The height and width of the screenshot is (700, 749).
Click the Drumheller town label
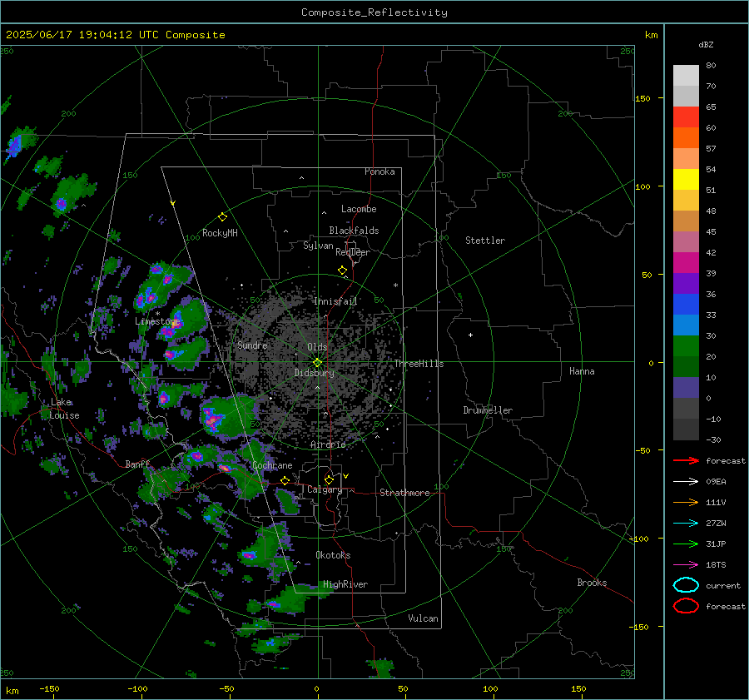coord(488,410)
